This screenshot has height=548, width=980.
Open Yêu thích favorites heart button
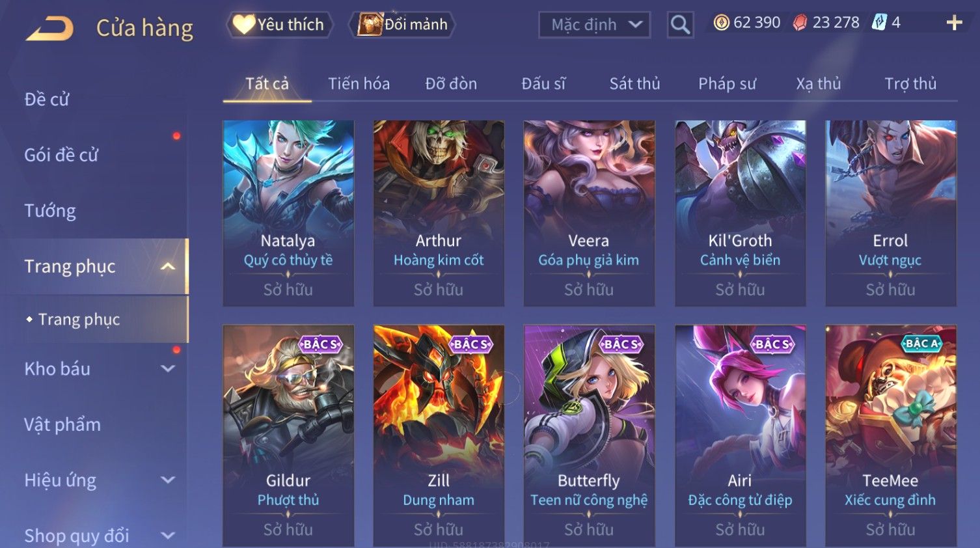coord(280,25)
